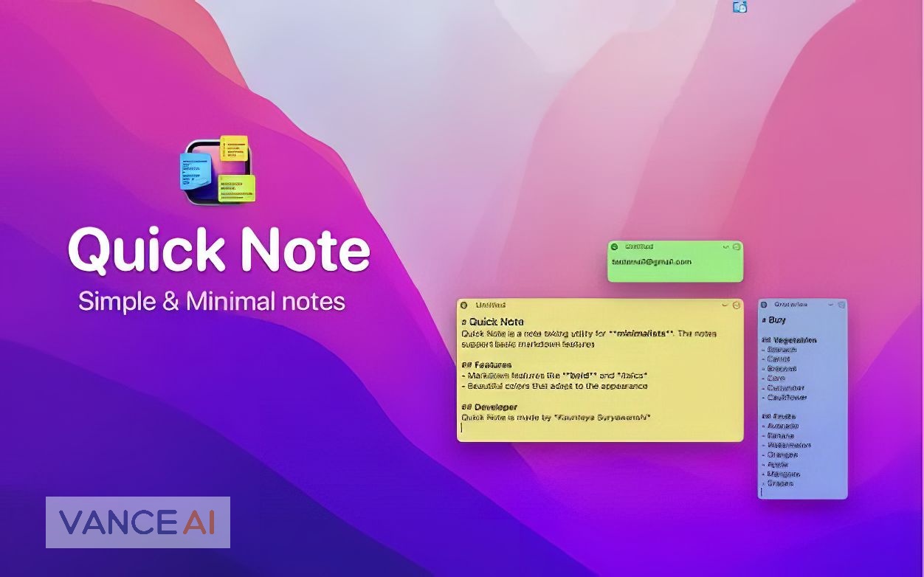Expand the chevron on the blue Buy note's title bar
This screenshot has width=924, height=577.
832,304
